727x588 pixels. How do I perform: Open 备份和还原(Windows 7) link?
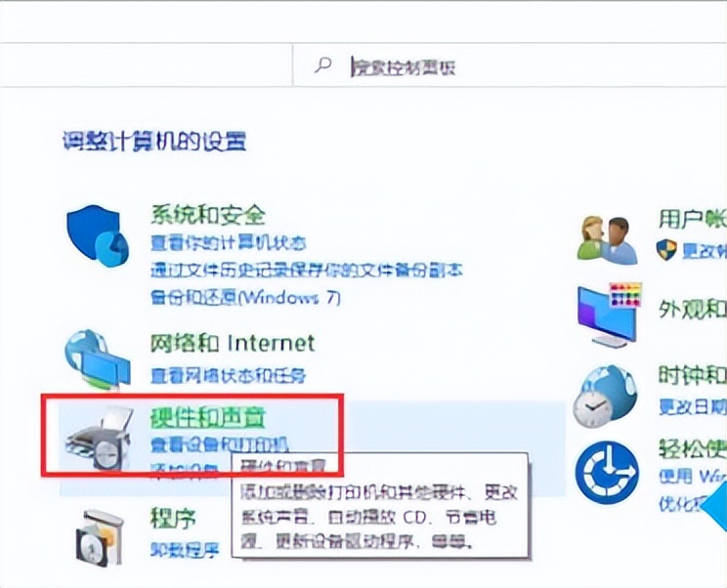coord(245,297)
